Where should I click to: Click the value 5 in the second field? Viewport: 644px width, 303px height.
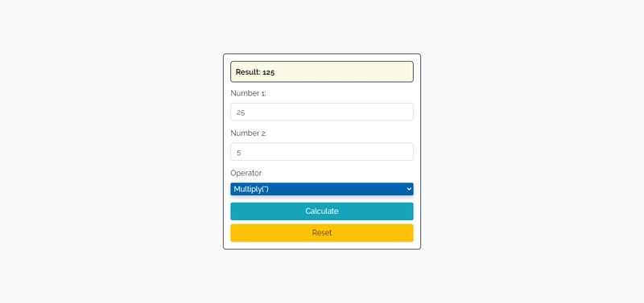click(238, 153)
